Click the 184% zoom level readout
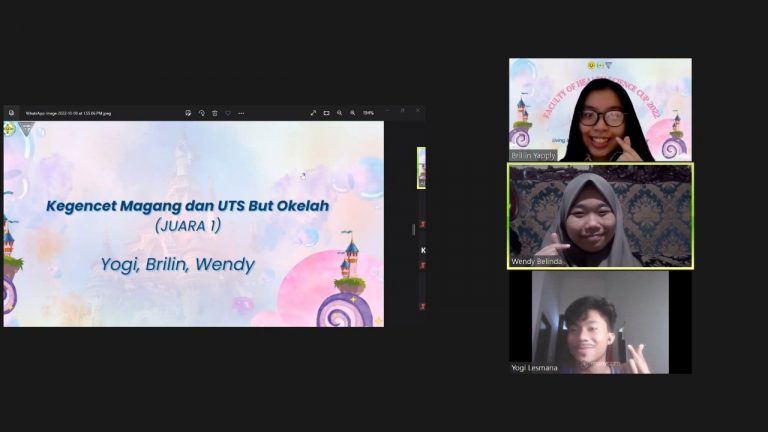768x432 pixels. tap(368, 113)
